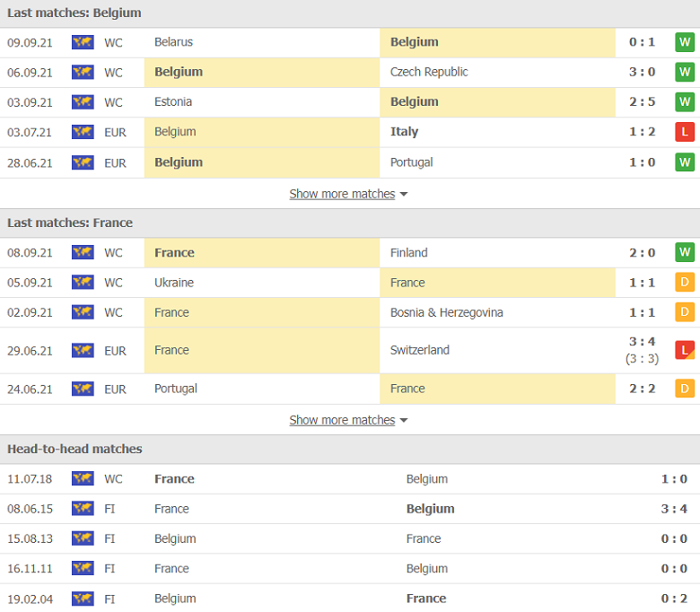
Task: Open the France vs Belgium 3:4 friendly
Action: point(350,509)
